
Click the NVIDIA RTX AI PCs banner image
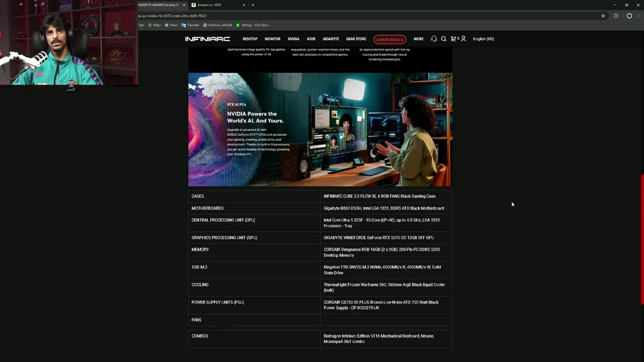tap(320, 130)
